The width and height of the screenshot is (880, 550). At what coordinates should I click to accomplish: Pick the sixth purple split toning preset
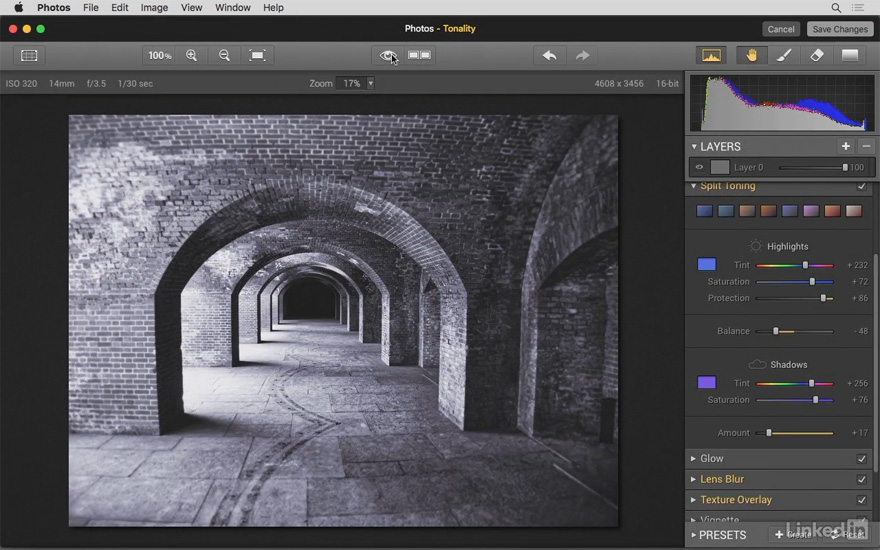click(x=811, y=211)
